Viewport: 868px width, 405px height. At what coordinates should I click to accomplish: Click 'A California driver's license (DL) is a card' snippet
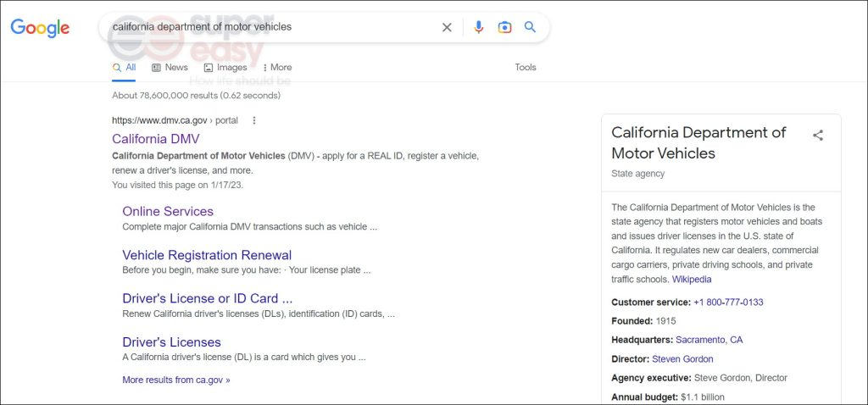point(244,358)
